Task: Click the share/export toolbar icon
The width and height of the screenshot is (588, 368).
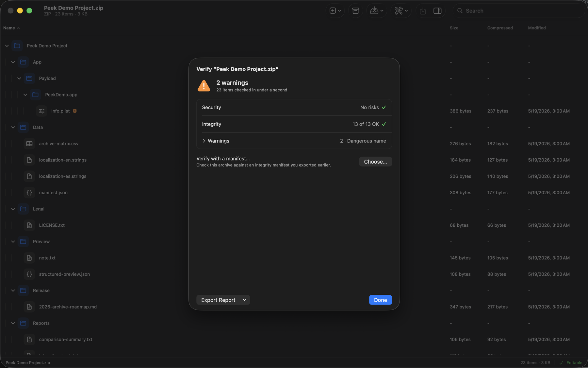Action: tap(423, 11)
